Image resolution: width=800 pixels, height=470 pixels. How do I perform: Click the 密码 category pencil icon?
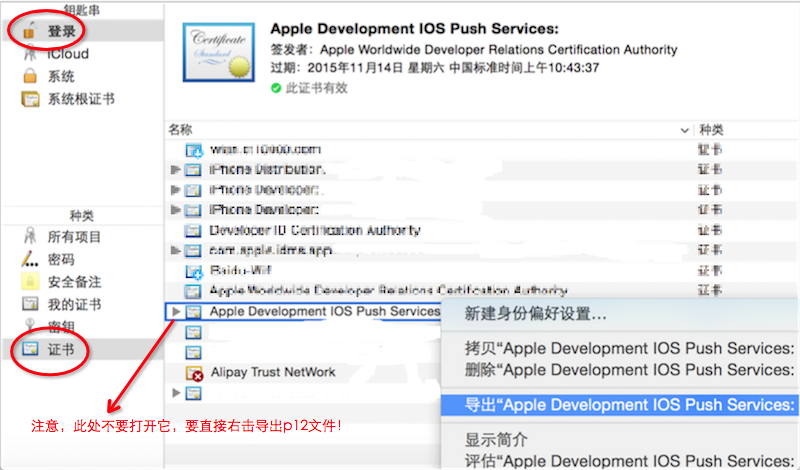tap(30, 259)
